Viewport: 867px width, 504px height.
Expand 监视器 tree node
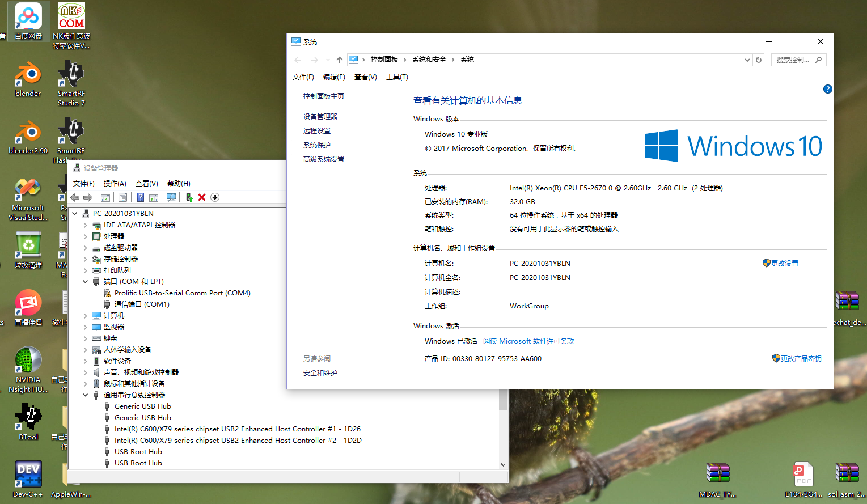tap(86, 327)
